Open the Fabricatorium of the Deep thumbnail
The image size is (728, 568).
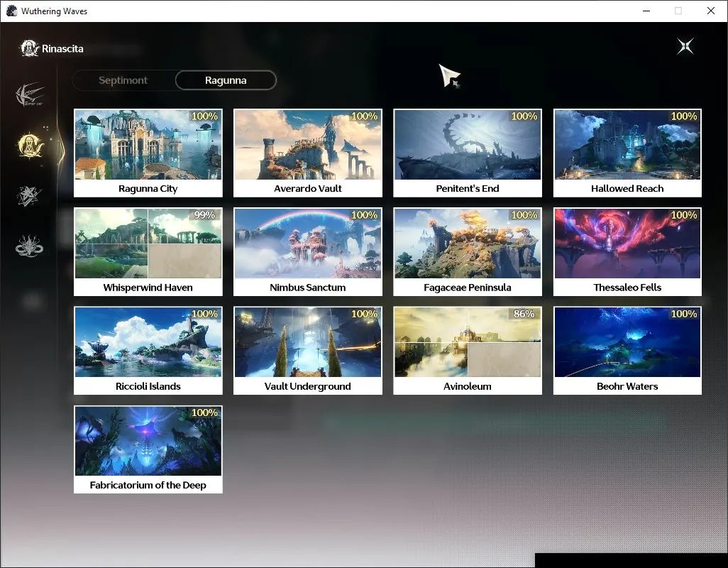(148, 441)
